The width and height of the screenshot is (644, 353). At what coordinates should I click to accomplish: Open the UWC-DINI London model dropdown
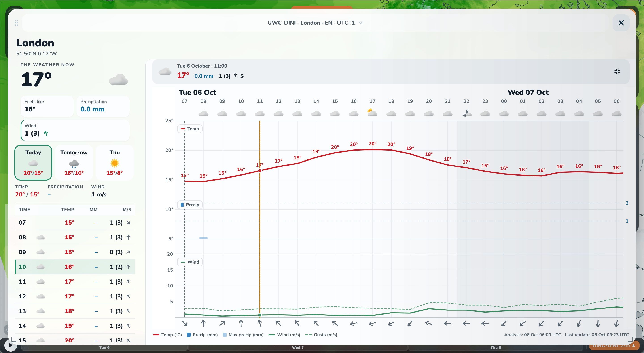coord(315,23)
